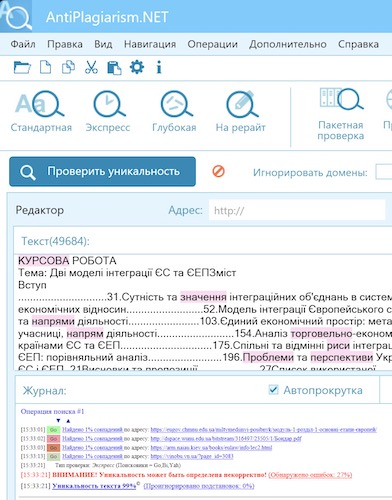This screenshot has height=500, width=392.
Task: Click highlighted word значення in text
Action: pos(203,297)
